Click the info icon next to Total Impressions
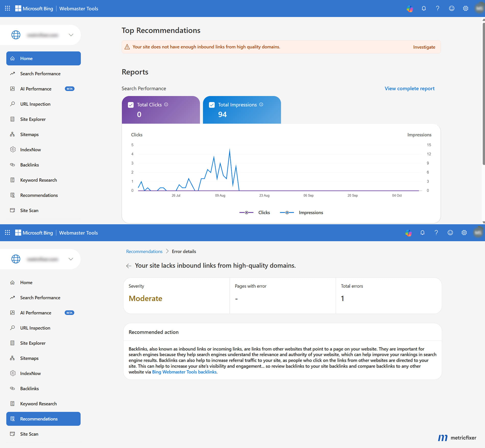 (x=261, y=104)
